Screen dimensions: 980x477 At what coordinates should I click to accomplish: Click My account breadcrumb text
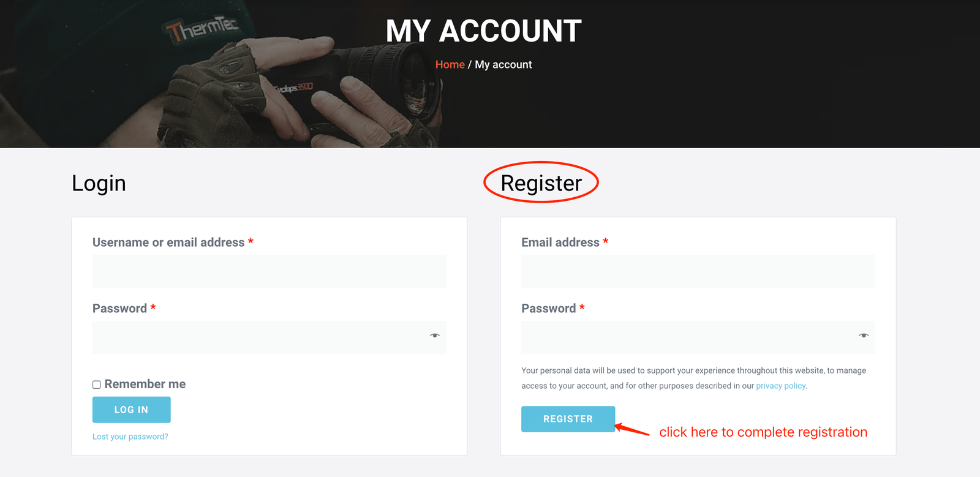(503, 65)
